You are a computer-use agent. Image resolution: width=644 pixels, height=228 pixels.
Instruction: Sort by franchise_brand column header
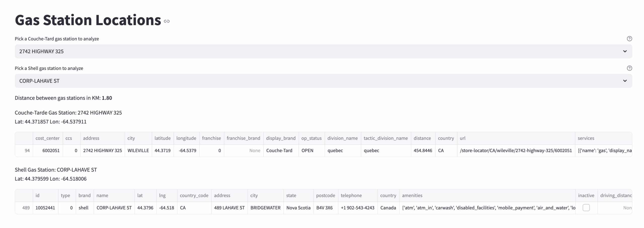243,138
